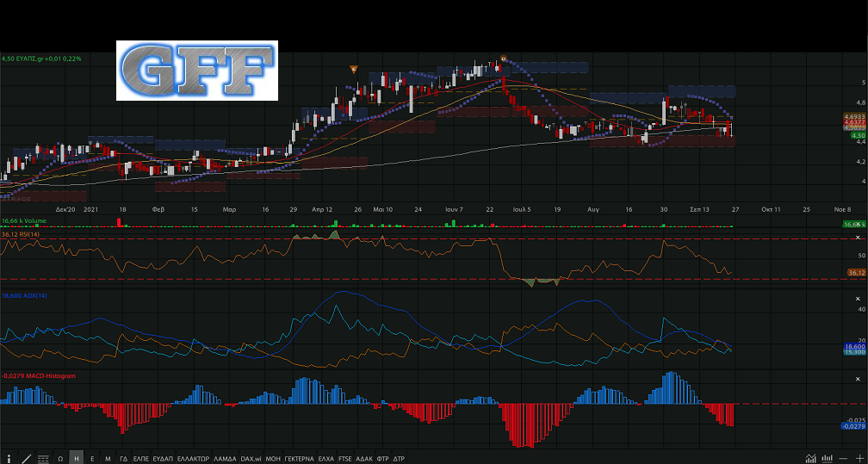Switch to the ΦΤΡ symbol tab

382,459
